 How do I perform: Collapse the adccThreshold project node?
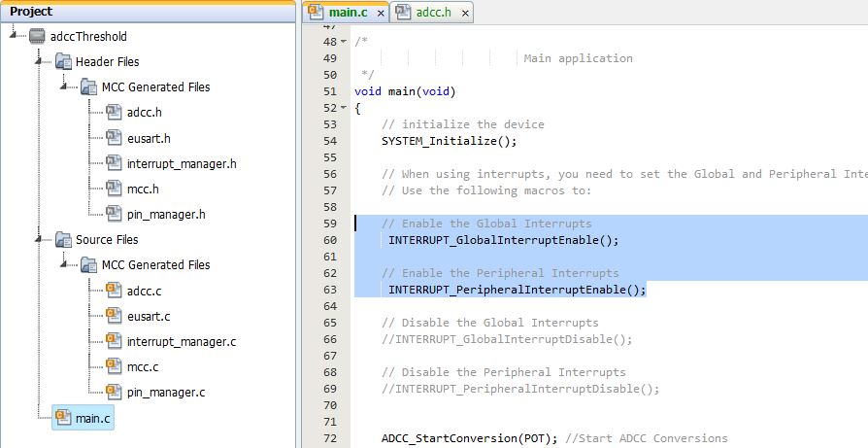14,37
